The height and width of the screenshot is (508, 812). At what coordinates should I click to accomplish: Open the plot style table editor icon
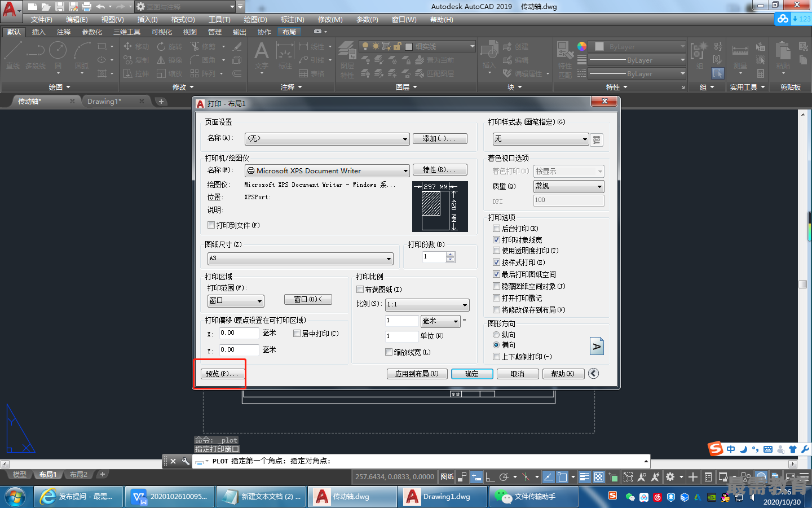coord(597,139)
